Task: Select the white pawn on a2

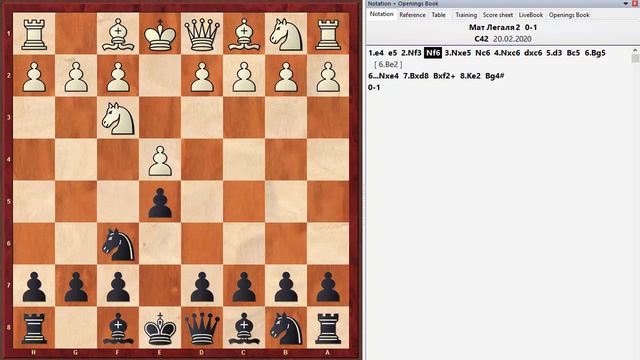Action: 328,76
